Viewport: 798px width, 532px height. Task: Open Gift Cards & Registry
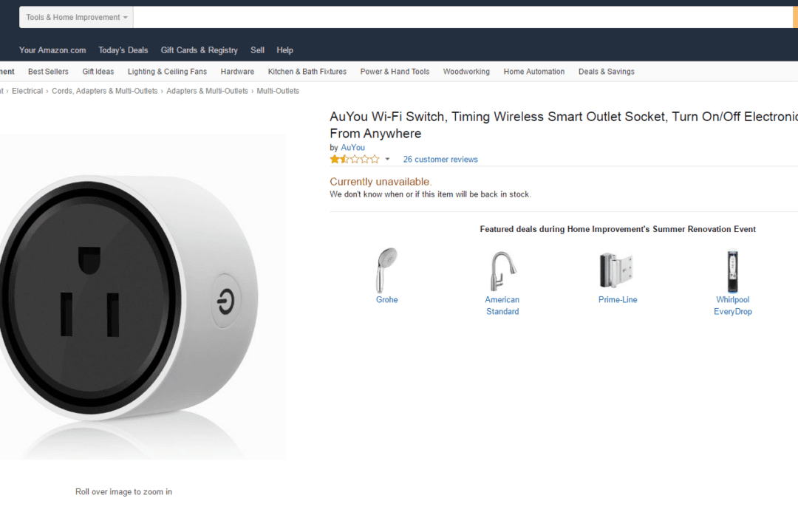(x=199, y=50)
